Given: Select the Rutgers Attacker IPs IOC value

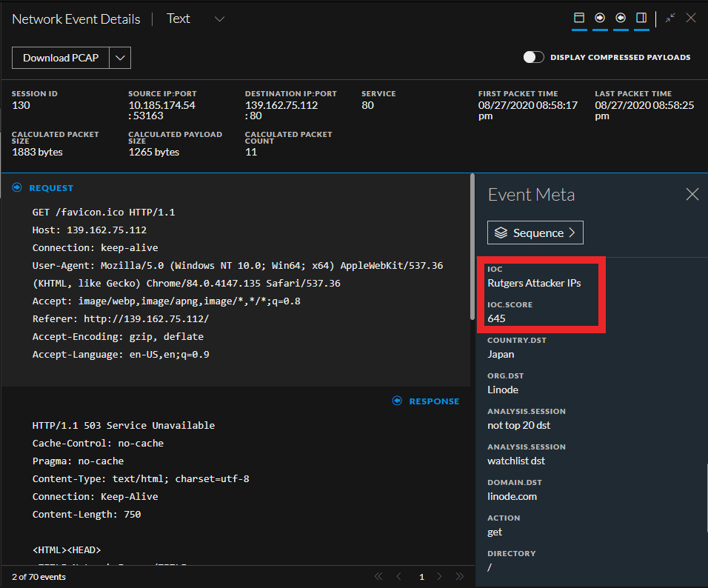Looking at the screenshot, I should click(x=534, y=283).
